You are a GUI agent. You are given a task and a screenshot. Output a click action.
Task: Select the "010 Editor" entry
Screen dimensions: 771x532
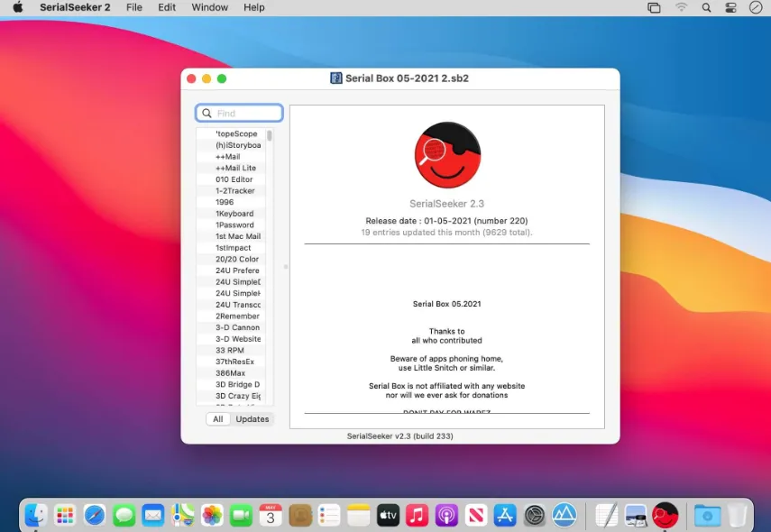pos(231,179)
